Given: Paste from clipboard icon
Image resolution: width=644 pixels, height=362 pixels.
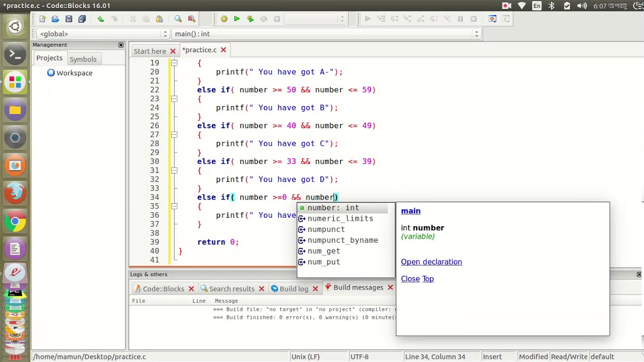Looking at the screenshot, I should (x=159, y=19).
